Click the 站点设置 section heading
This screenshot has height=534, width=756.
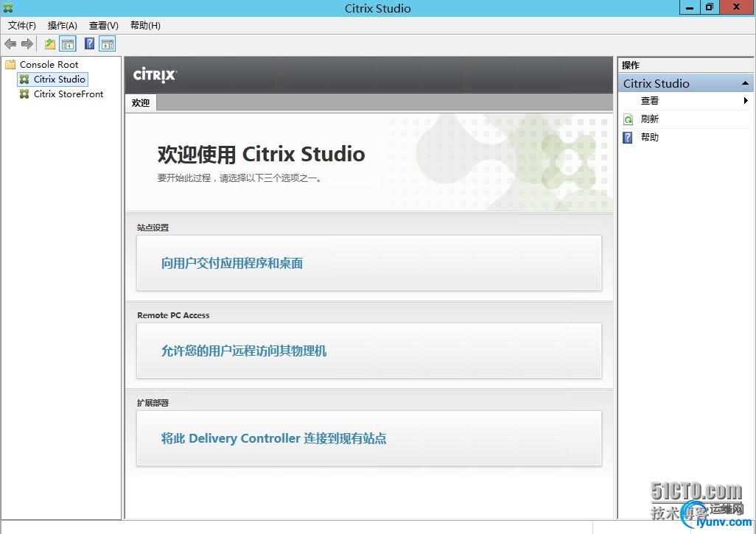153,228
